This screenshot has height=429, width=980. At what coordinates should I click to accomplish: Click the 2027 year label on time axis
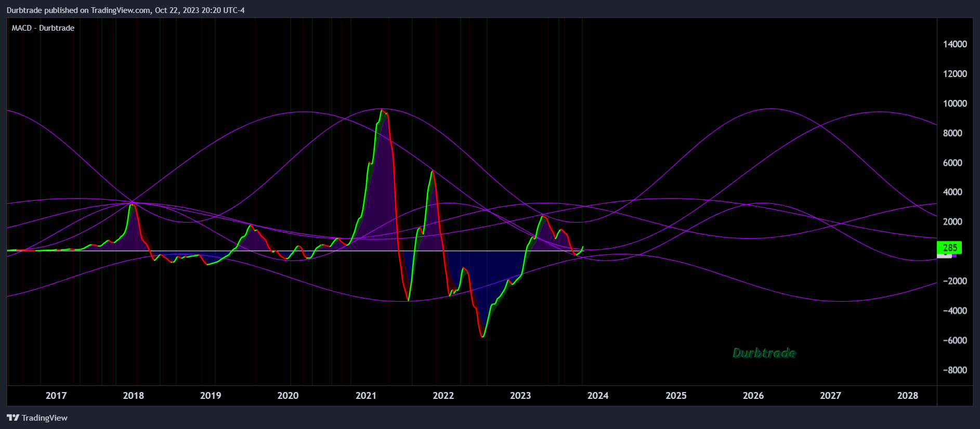(830, 396)
